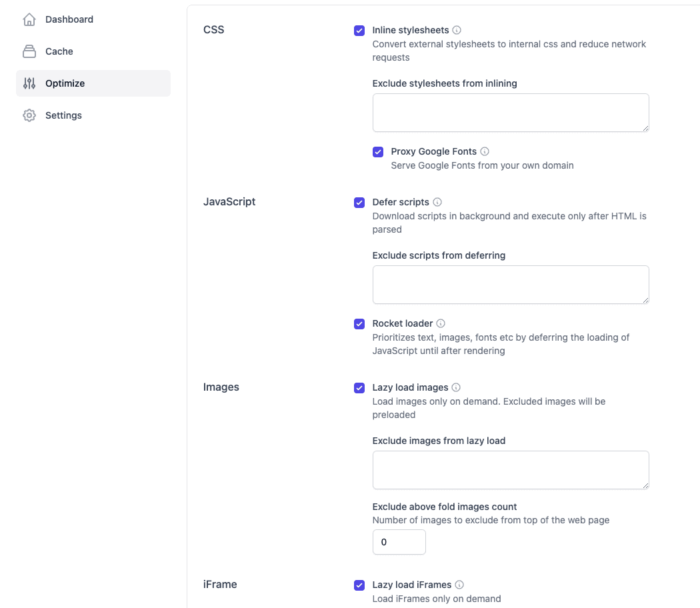700x608 pixels.
Task: Click info icon beside Defer scripts
Action: click(x=437, y=202)
